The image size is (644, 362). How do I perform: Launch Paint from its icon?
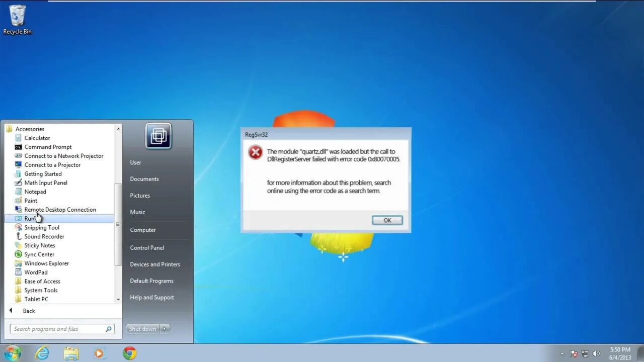tap(19, 201)
